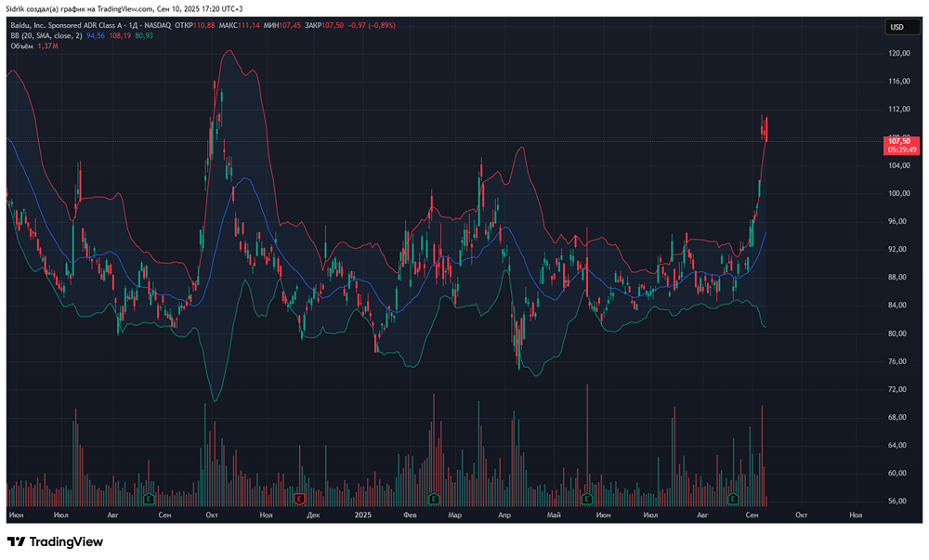This screenshot has height=560, width=929.
Task: Select the earnings marker before Июн 2025
Action: coord(587,499)
